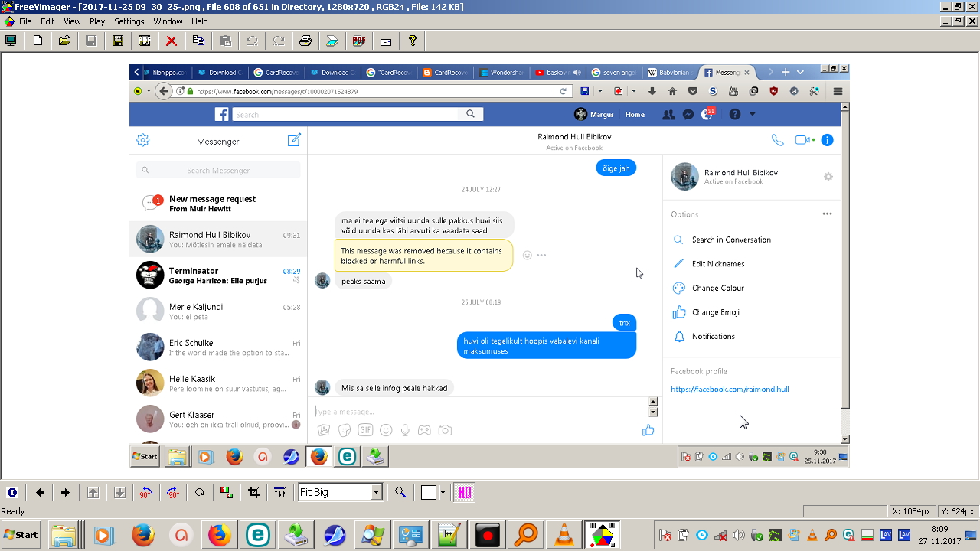Click the paste clipboard icon in the toolbar

[x=225, y=41]
